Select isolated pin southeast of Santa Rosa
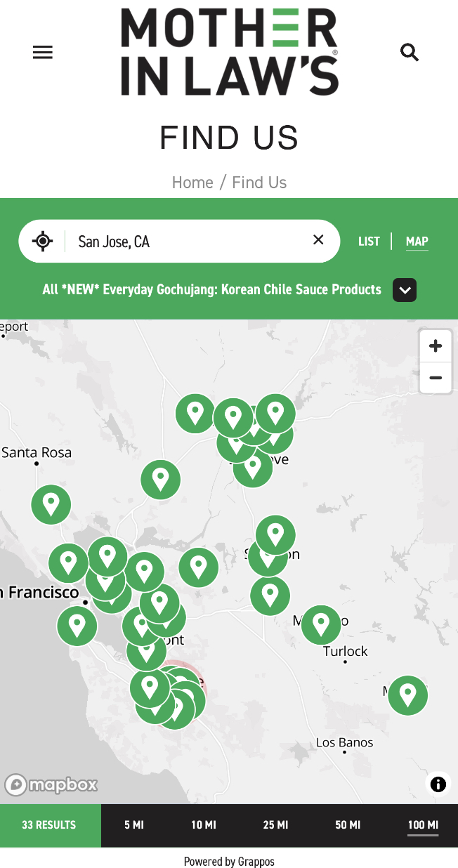This screenshot has height=868, width=458. (x=161, y=480)
